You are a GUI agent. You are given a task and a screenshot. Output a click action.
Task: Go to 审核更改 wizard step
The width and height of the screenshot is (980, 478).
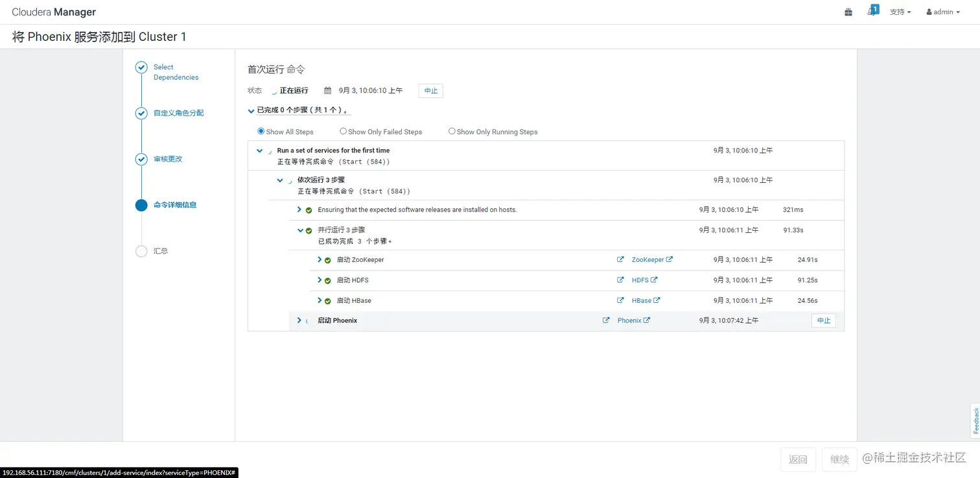tap(168, 159)
